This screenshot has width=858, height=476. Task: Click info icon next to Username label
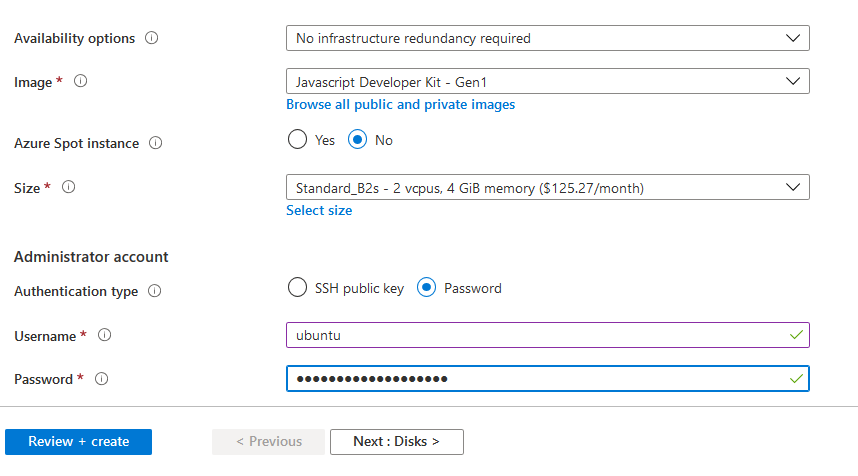[105, 335]
